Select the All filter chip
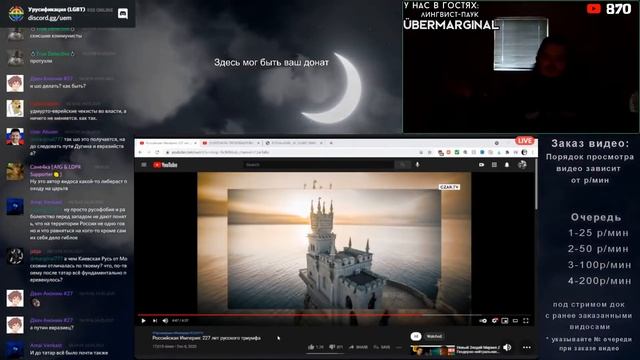 (x=416, y=336)
